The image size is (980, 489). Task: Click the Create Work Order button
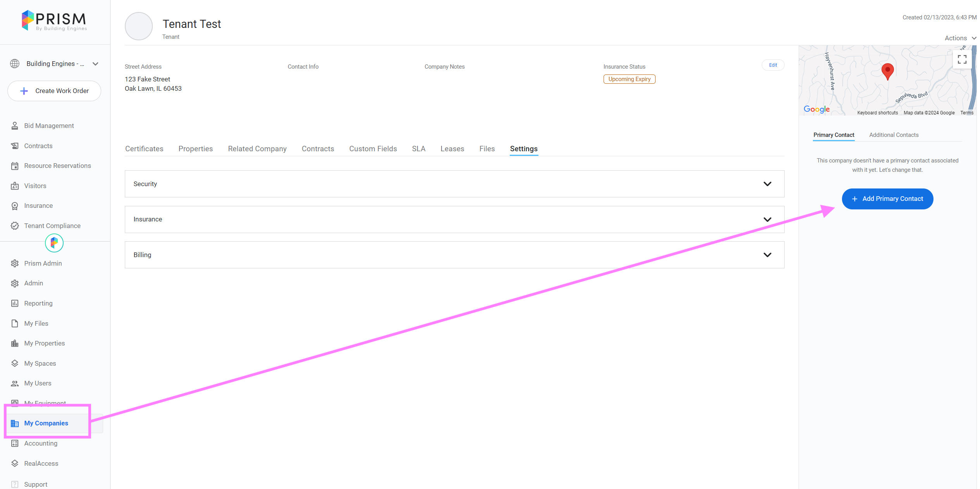tap(54, 91)
